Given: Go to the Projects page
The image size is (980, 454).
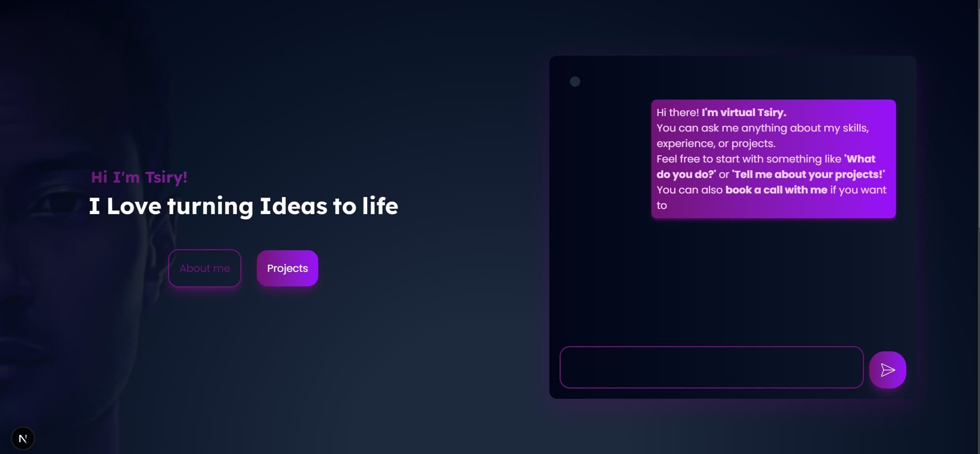Looking at the screenshot, I should coord(287,268).
